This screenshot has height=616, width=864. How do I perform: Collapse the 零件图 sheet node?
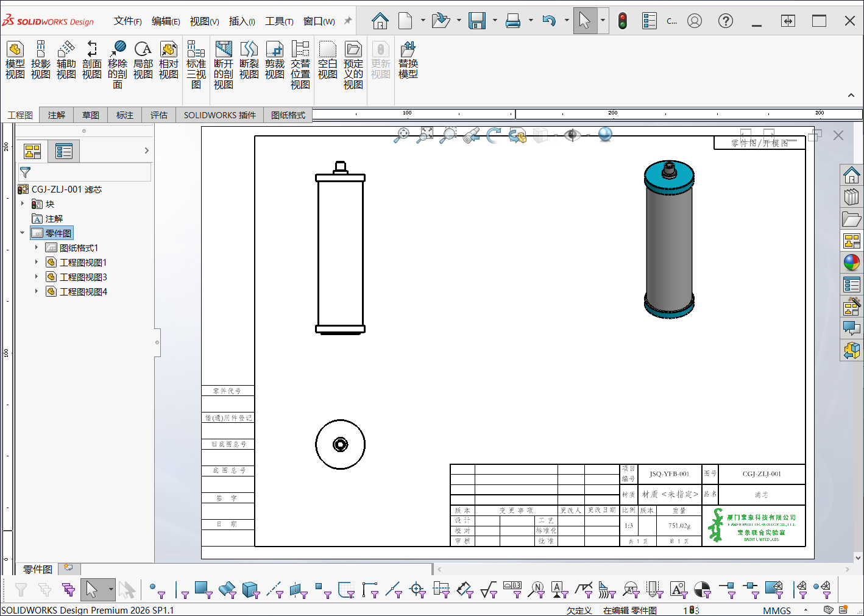(x=23, y=233)
